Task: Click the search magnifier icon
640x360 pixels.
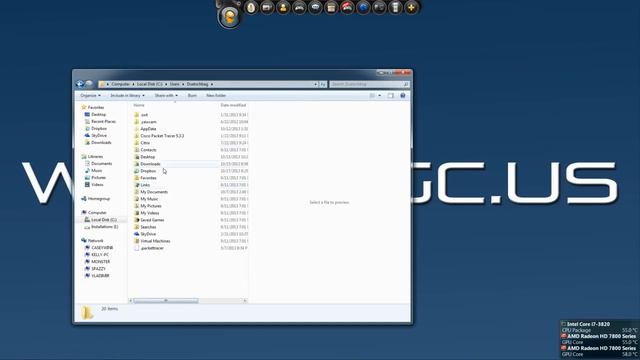Action: [x=406, y=84]
